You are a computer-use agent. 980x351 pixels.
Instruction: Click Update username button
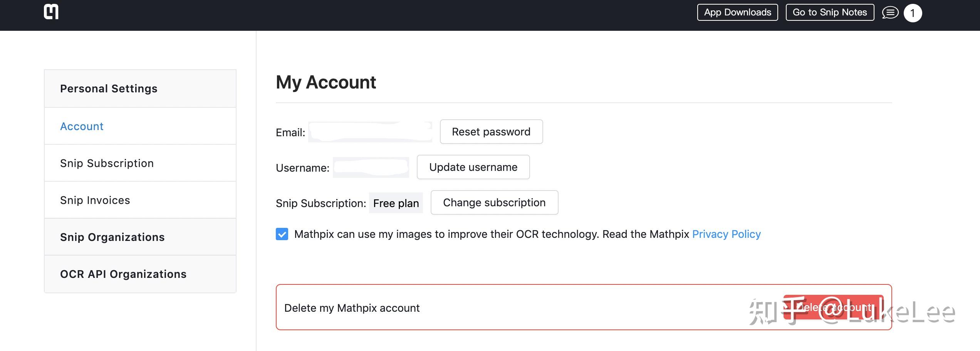(473, 167)
